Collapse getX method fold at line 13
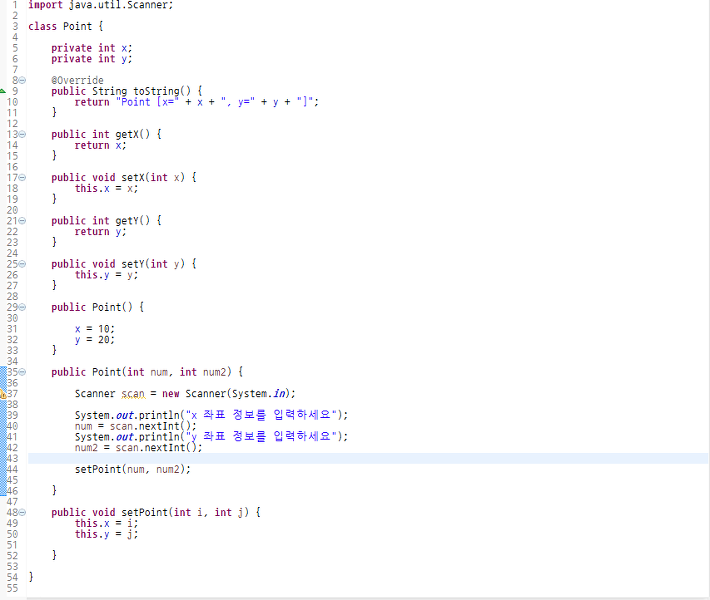This screenshot has width=710, height=600. click(22, 134)
